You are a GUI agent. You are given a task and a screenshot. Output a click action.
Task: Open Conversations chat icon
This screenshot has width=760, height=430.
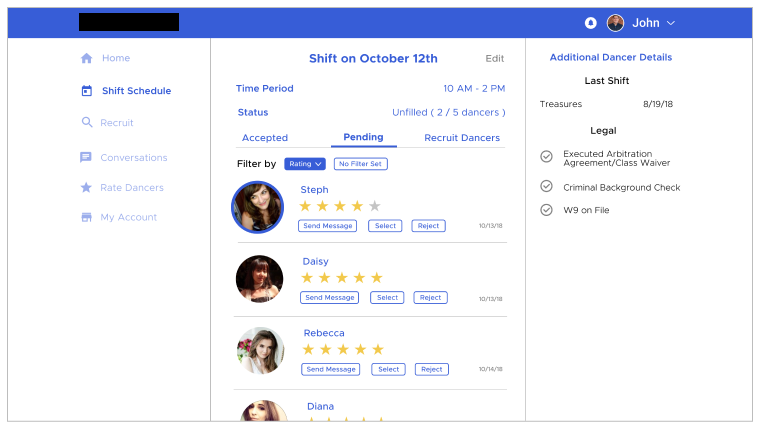click(86, 158)
